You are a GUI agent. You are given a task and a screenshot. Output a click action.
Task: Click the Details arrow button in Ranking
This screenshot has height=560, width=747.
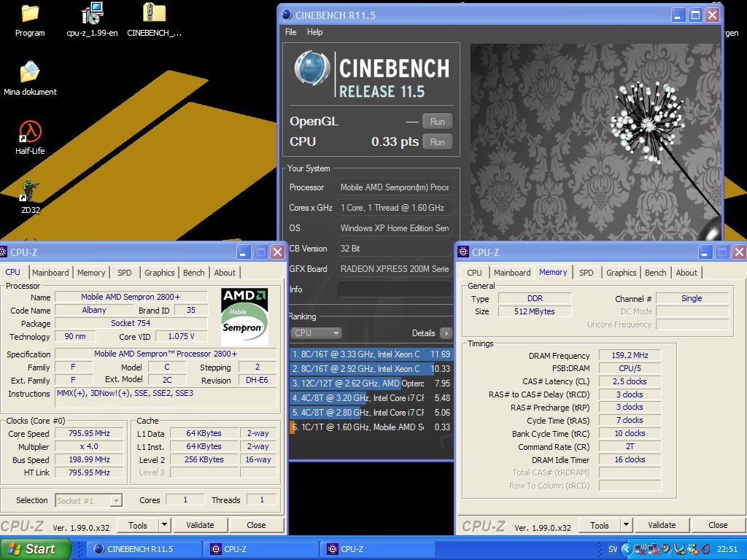(x=446, y=333)
